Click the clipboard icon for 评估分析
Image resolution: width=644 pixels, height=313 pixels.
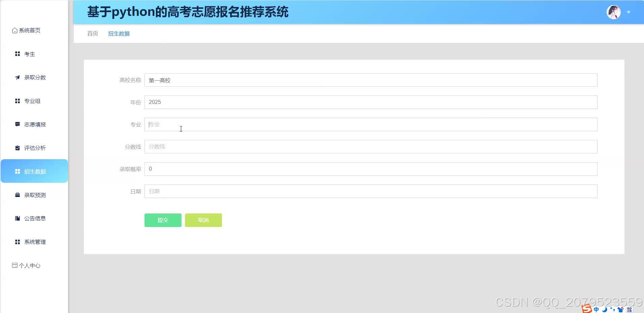click(18, 148)
